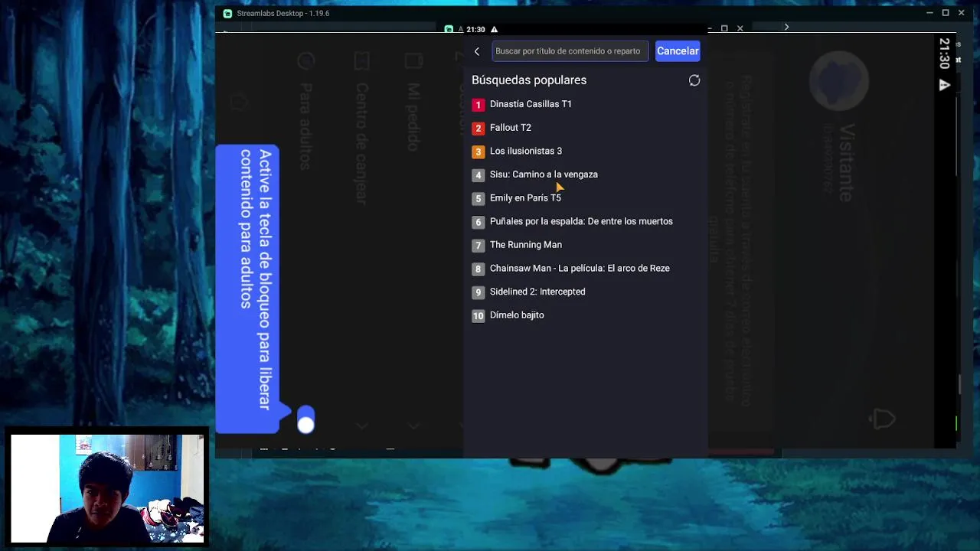Image resolution: width=980 pixels, height=551 pixels.
Task: Refresh the Búsquedas populares list
Action: coord(694,80)
